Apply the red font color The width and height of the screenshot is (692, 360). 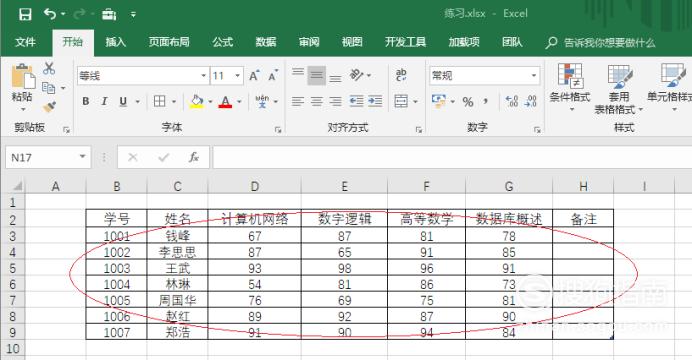point(225,102)
